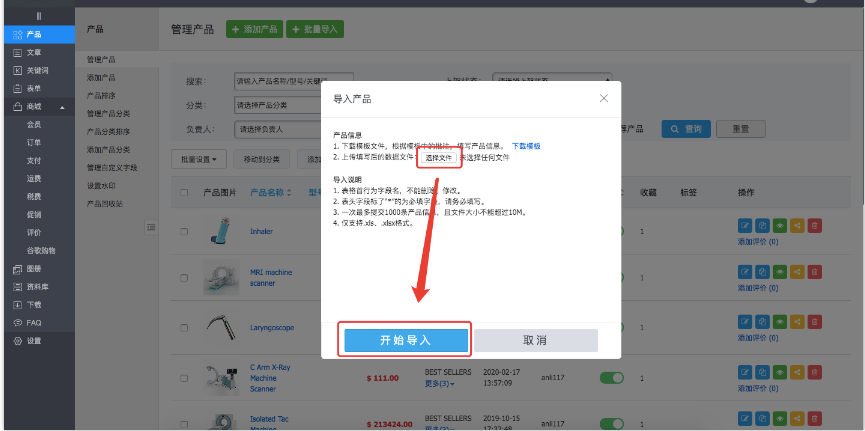Click 选择文件 to choose a file

coord(439,157)
